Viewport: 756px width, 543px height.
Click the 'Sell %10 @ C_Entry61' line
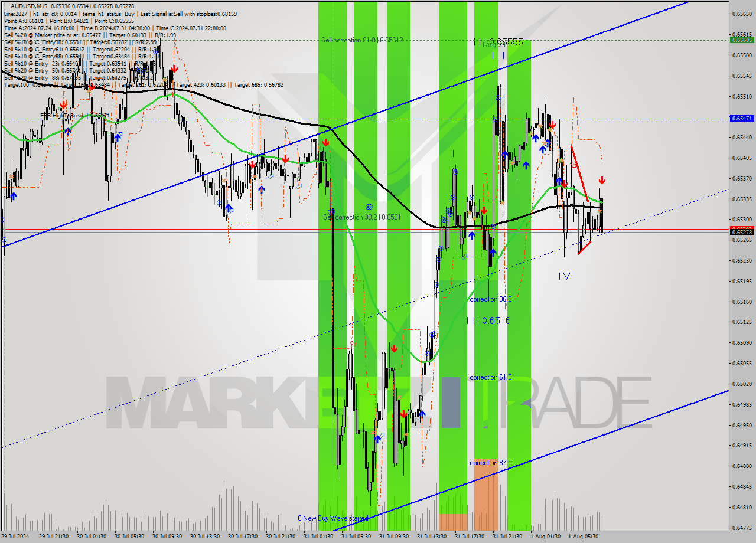[x=80, y=49]
